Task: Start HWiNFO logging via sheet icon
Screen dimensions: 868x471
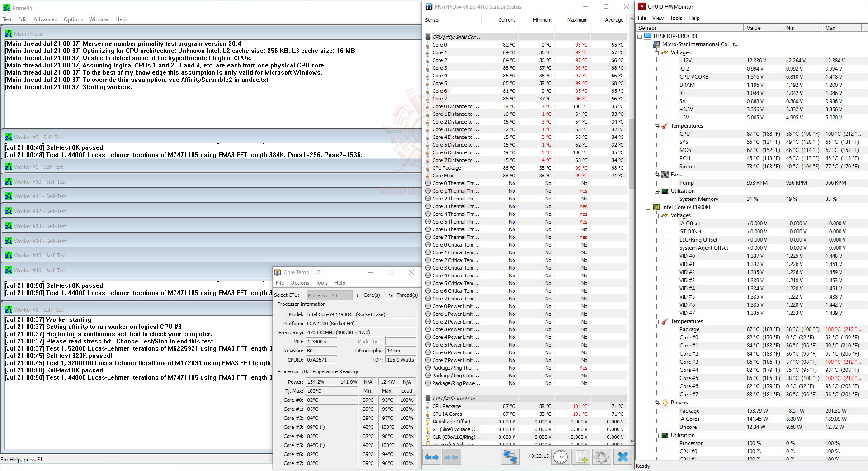Action: 580,457
